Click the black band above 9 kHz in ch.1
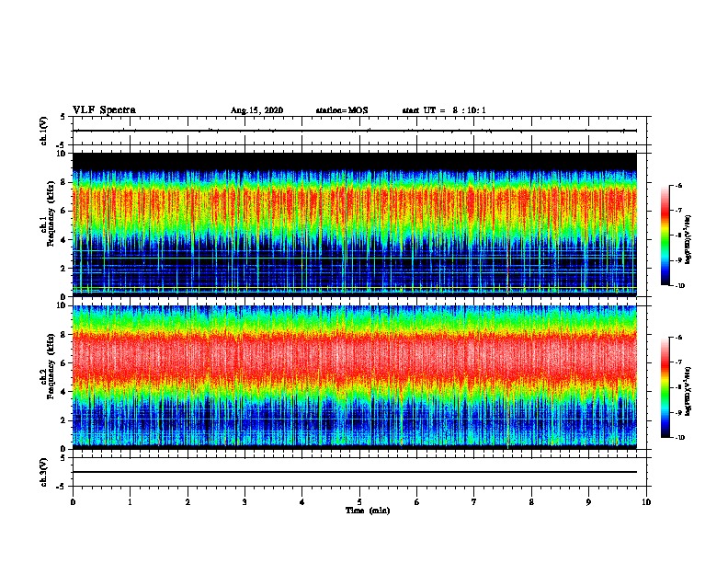This screenshot has height=563, width=728. tap(355, 161)
